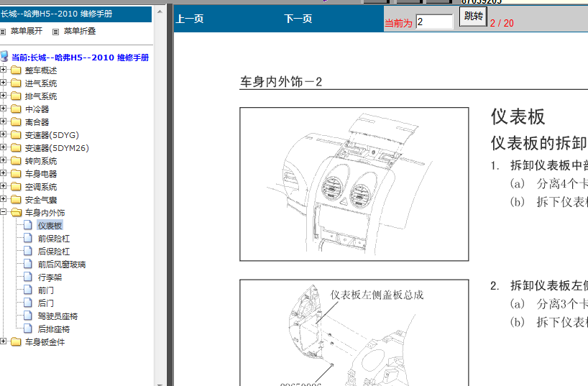This screenshot has height=386, width=588.
Task: Click the 后排座椅 page icon
Action: click(28, 328)
